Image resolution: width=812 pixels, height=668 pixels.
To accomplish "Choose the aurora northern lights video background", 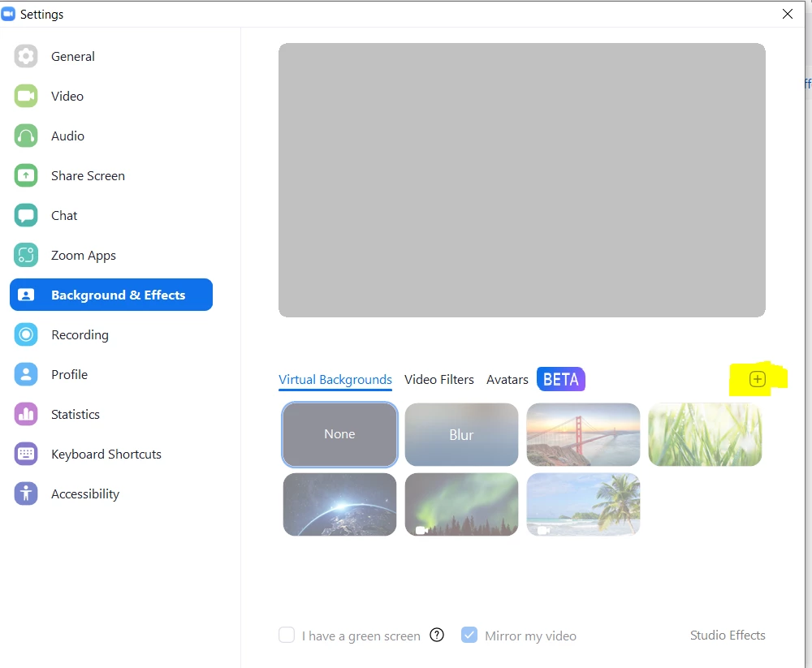I will click(461, 504).
